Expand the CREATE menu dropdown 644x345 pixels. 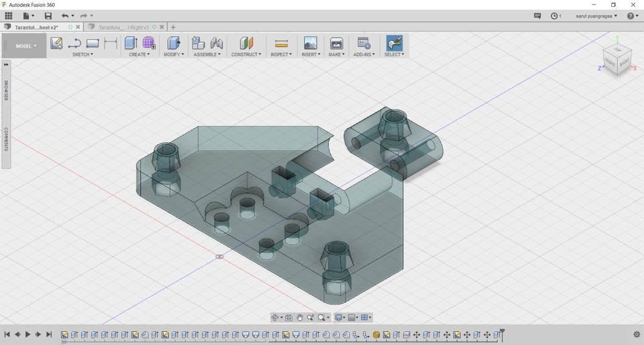(139, 54)
